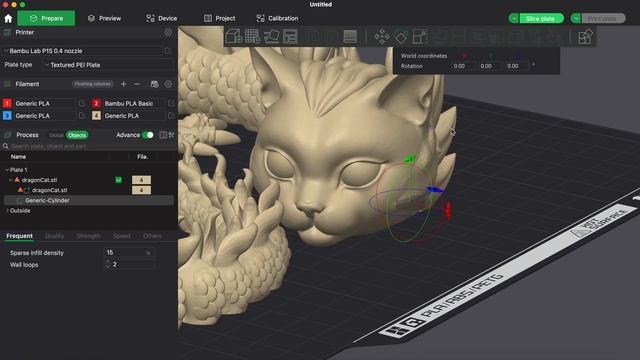Open filament 4 Generic PLA dropdown
This screenshot has width=640, height=360.
click(x=134, y=116)
